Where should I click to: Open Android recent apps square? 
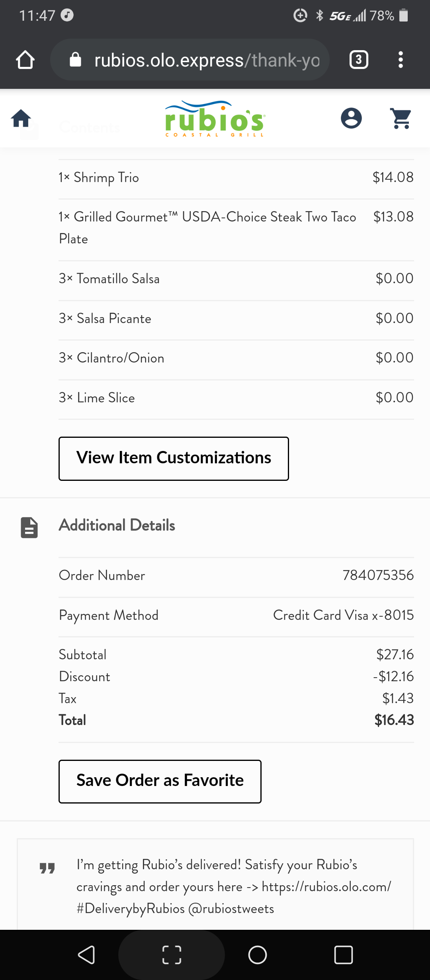[343, 955]
